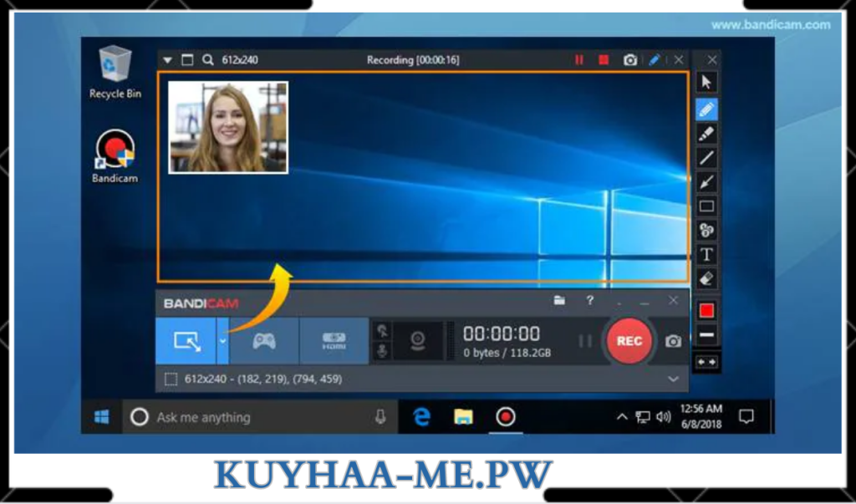Open the Bandicam desktop shortcut
856x504 pixels.
click(x=115, y=156)
